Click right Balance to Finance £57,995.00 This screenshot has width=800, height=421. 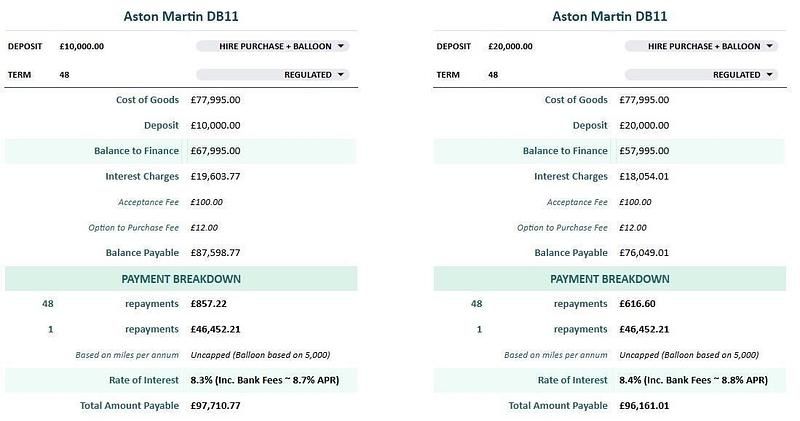(x=645, y=151)
